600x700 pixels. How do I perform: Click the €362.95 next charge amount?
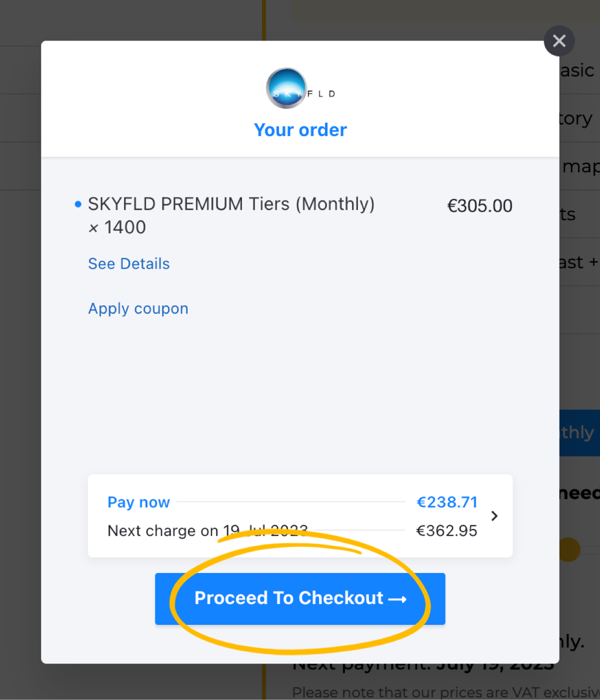click(447, 530)
